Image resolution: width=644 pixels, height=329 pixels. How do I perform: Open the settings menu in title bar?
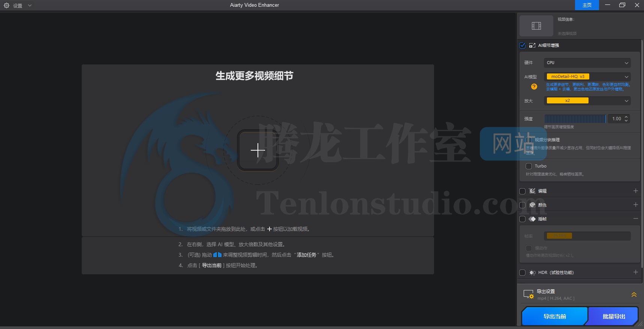coord(18,5)
